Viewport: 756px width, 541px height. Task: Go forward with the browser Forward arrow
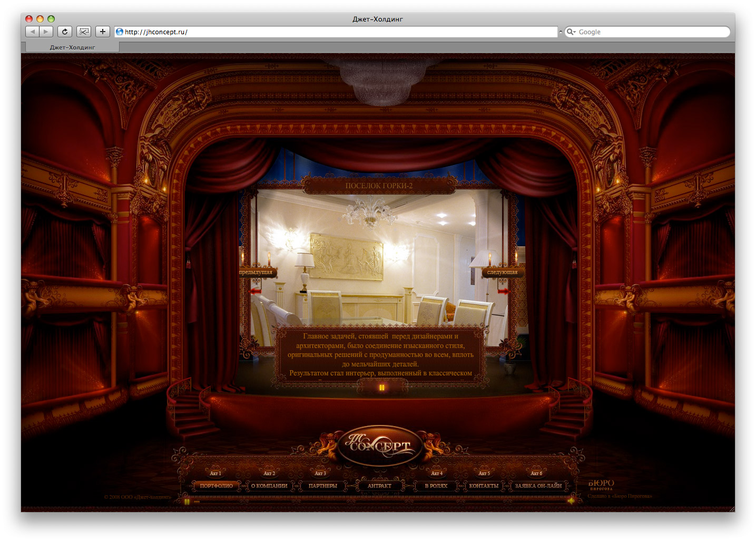coord(46,32)
